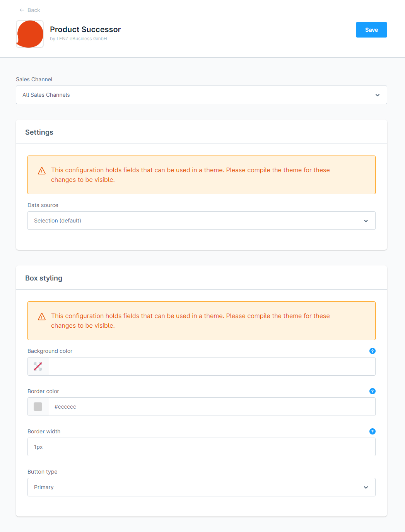
Task: Click the Product Successor plugin logo
Action: click(30, 34)
